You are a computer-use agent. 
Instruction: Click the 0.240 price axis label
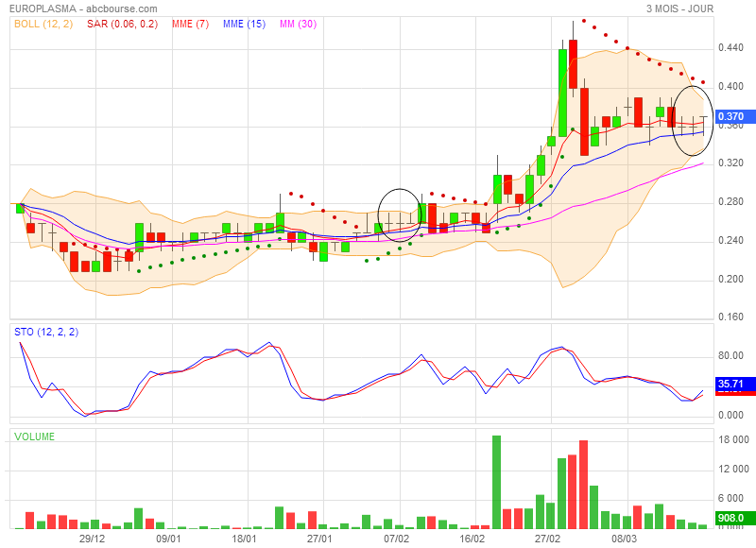tap(730, 240)
